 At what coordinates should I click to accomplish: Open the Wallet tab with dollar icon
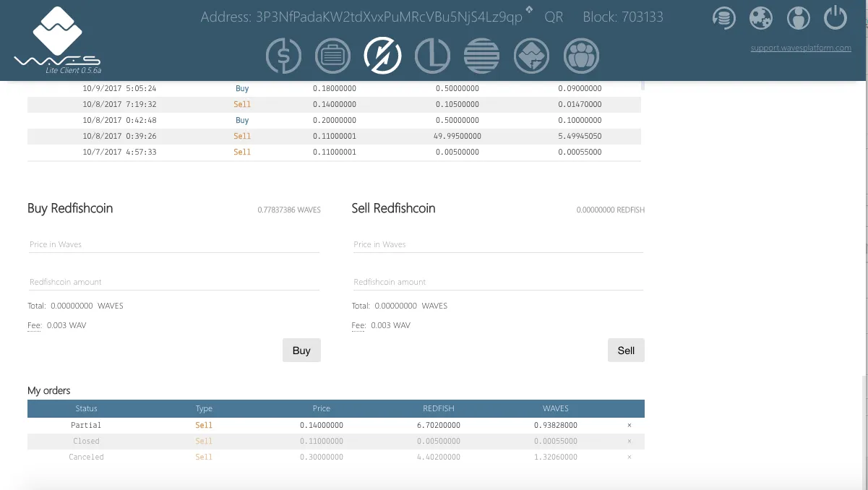tap(283, 56)
